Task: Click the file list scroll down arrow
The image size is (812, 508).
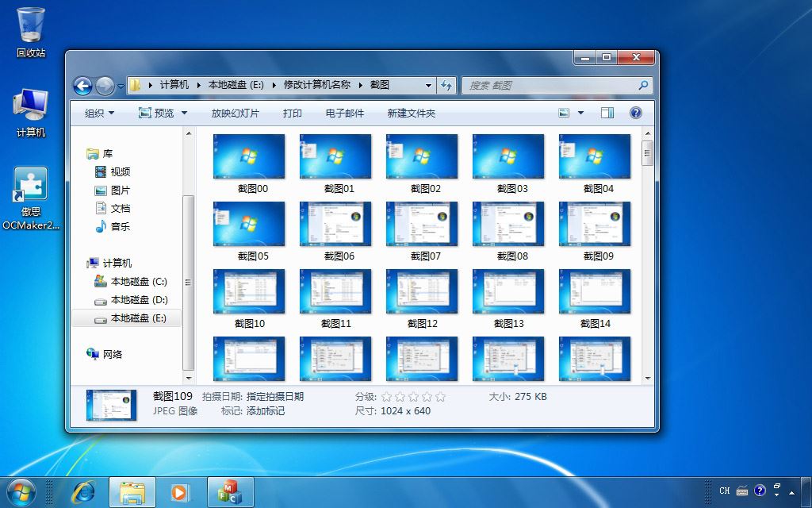Action: [x=647, y=379]
